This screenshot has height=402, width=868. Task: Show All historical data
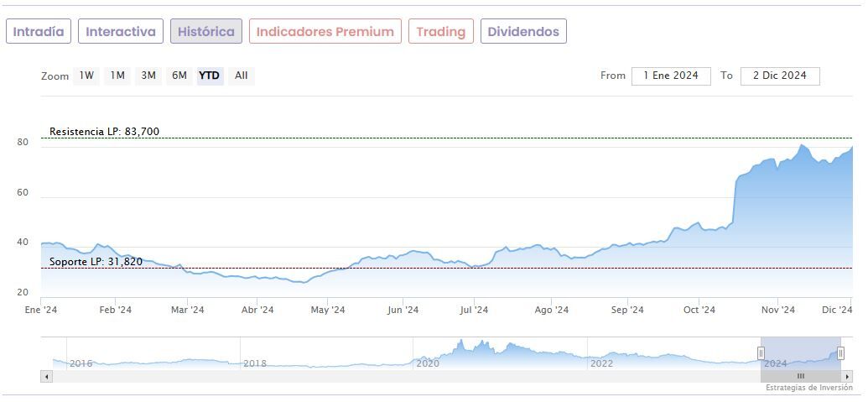click(242, 76)
